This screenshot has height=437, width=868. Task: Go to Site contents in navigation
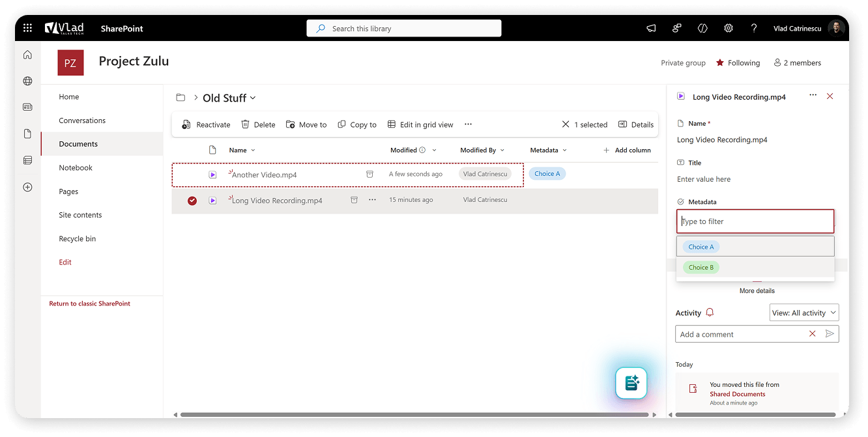pyautogui.click(x=80, y=215)
